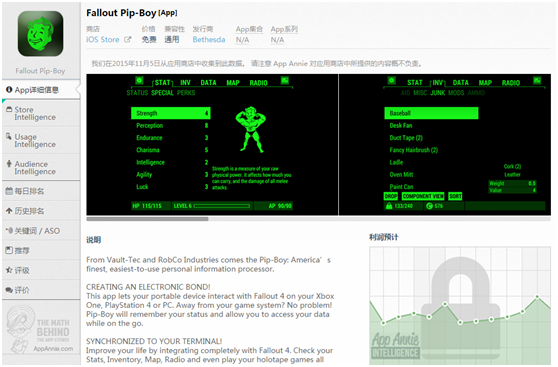Click the Audience Intelligence person icon

(x=9, y=164)
